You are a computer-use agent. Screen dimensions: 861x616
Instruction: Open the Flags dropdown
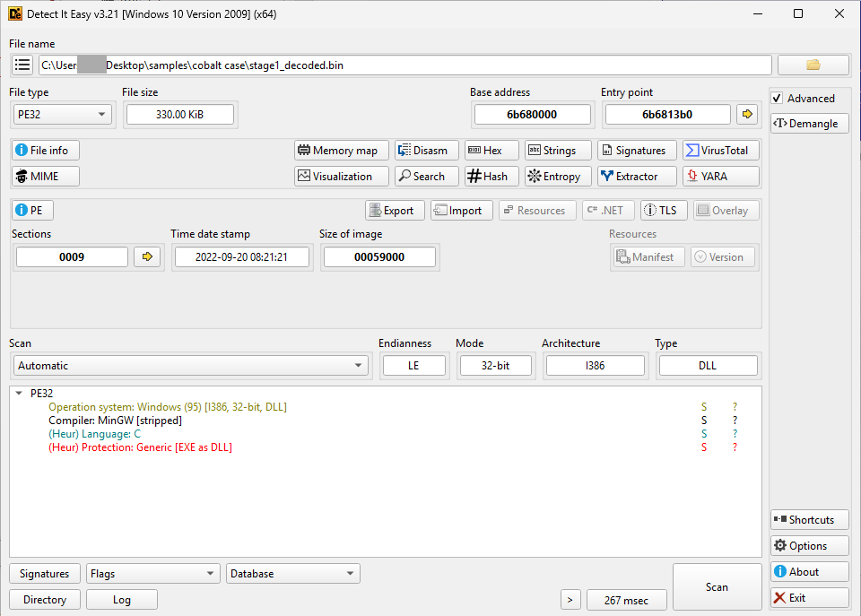tap(152, 574)
